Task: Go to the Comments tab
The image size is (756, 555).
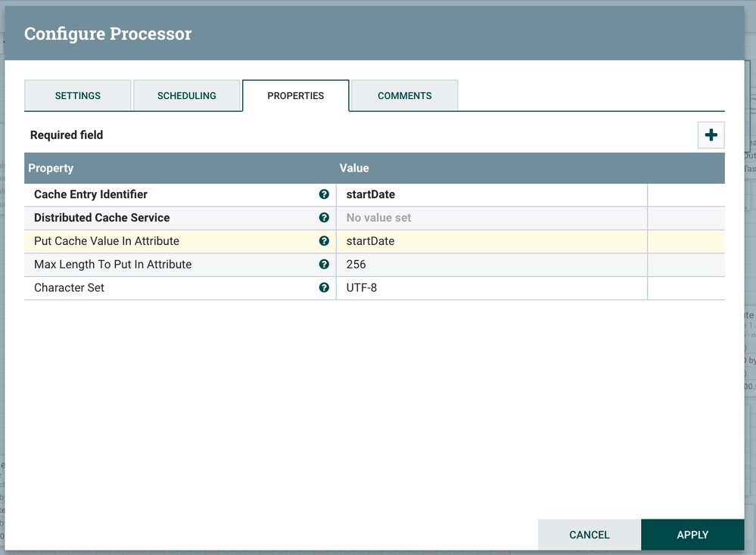Action: (x=405, y=96)
